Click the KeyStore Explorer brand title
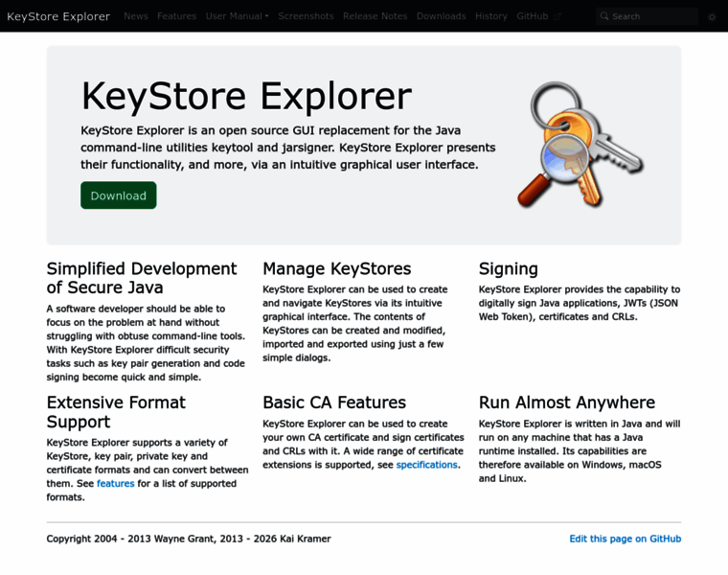 click(x=58, y=16)
